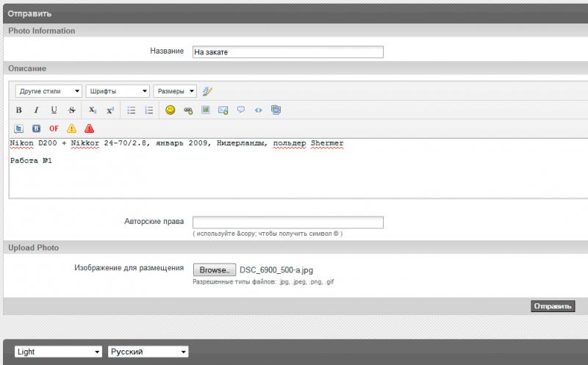Click the blue B (VK) icon
This screenshot has height=365, width=588.
coord(36,129)
